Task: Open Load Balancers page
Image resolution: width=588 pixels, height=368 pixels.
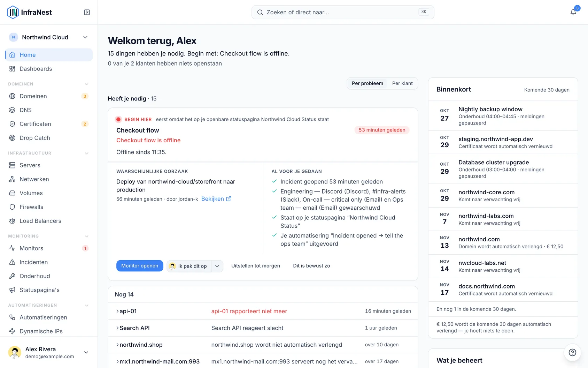Action: pos(49,221)
